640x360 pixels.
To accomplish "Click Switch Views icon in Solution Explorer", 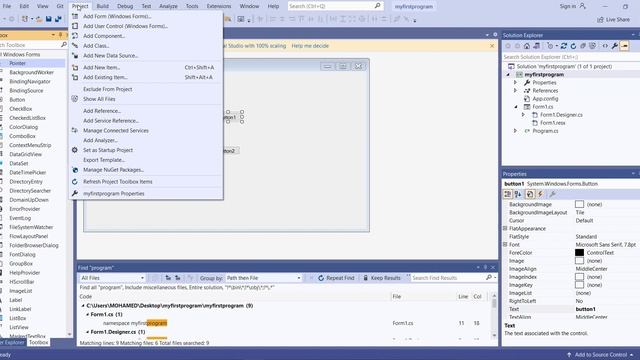I will (x=537, y=46).
